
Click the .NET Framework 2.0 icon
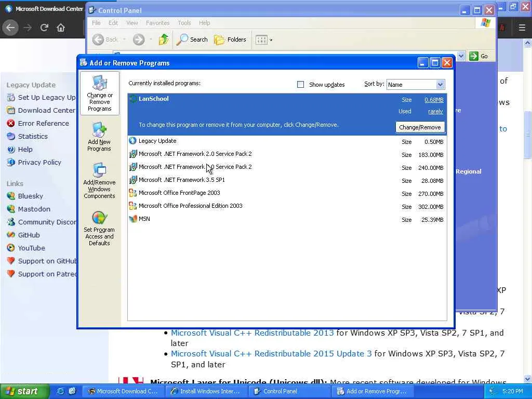coord(133,154)
